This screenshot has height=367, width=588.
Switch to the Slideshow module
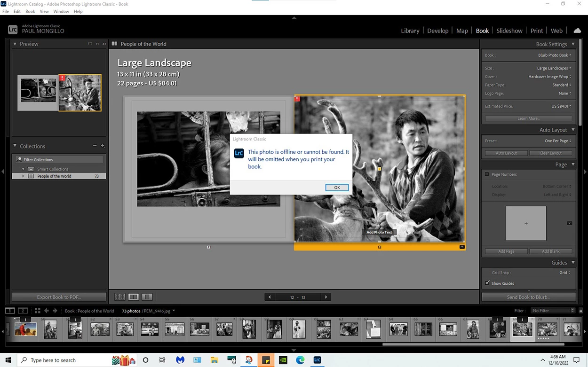point(509,31)
